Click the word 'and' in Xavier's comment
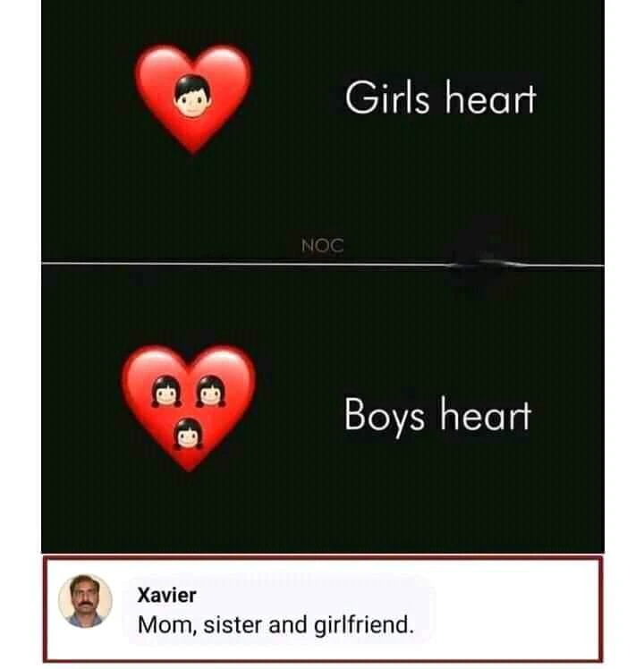 tap(288, 625)
